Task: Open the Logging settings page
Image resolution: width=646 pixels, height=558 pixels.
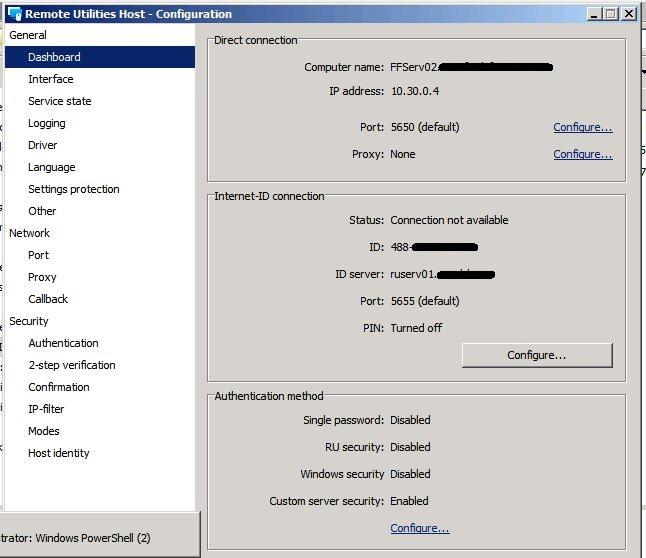Action: [46, 123]
